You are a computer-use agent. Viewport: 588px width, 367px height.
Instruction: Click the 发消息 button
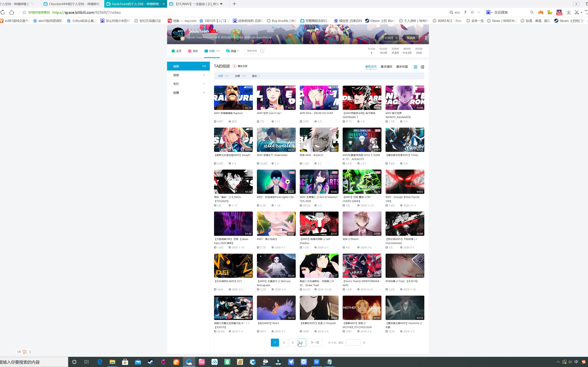[411, 38]
